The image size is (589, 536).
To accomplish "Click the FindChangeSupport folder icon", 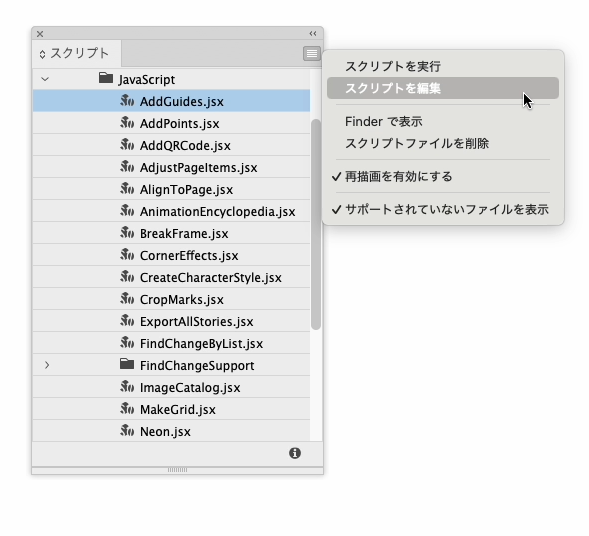I will coord(127,364).
